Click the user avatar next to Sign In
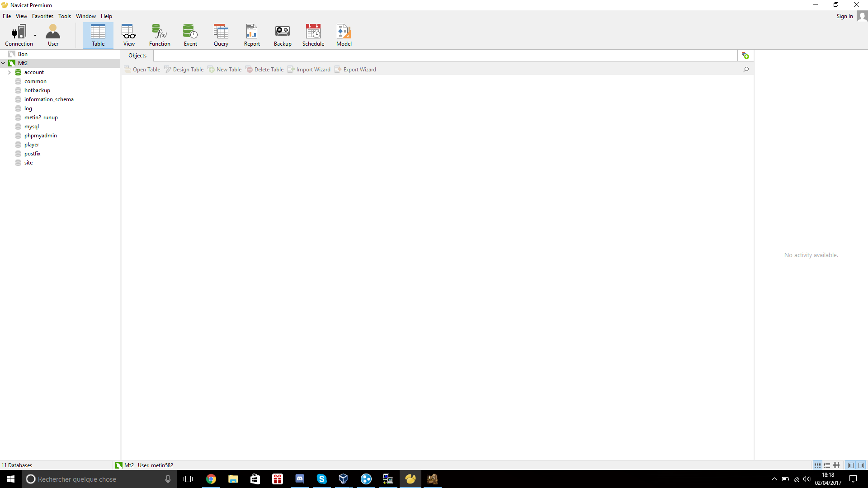 [862, 16]
